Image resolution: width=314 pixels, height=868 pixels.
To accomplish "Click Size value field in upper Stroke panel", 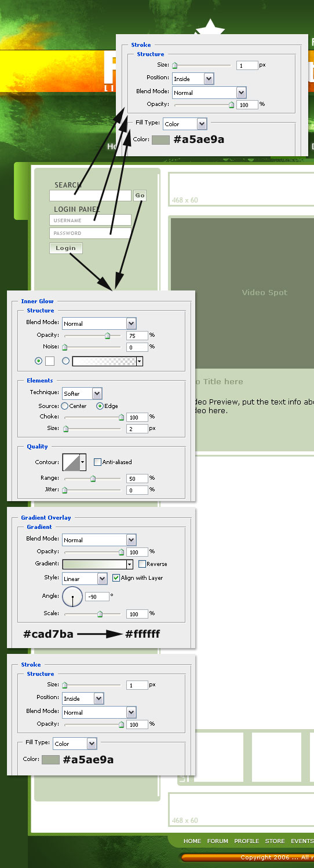I will click(x=247, y=65).
